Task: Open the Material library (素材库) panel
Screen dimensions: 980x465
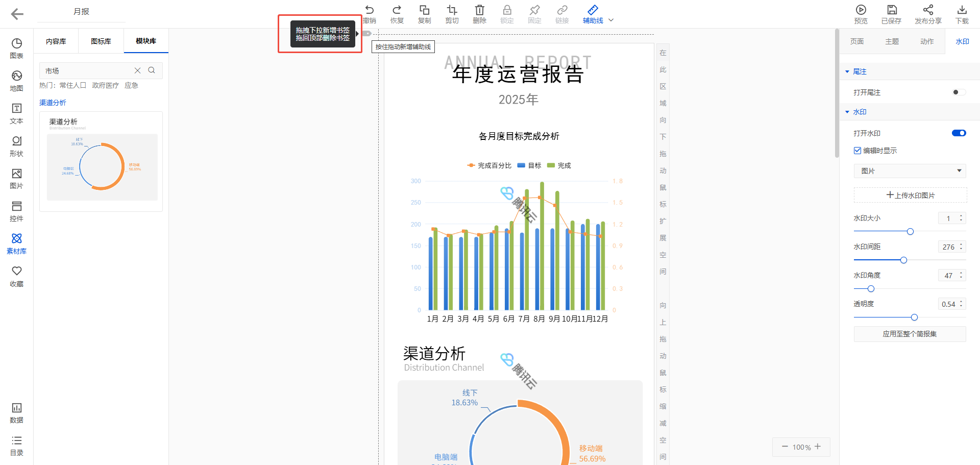Action: click(17, 244)
